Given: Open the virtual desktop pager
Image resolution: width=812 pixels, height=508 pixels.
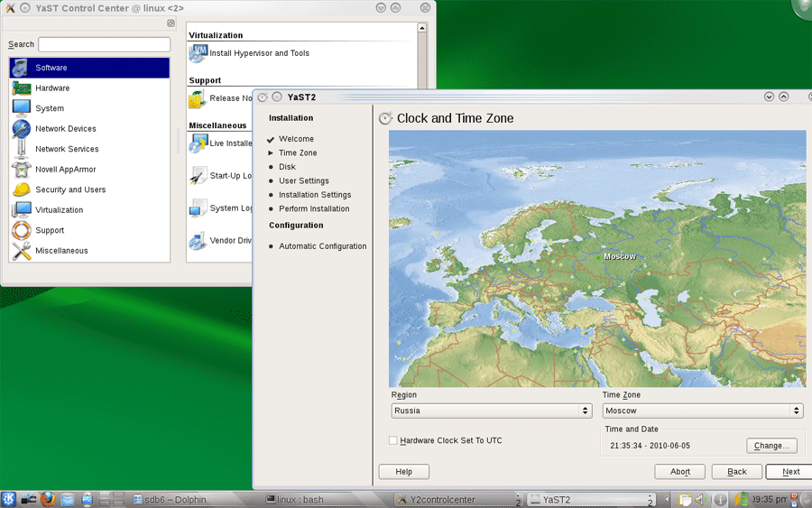Looking at the screenshot, I should pyautogui.click(x=112, y=499).
